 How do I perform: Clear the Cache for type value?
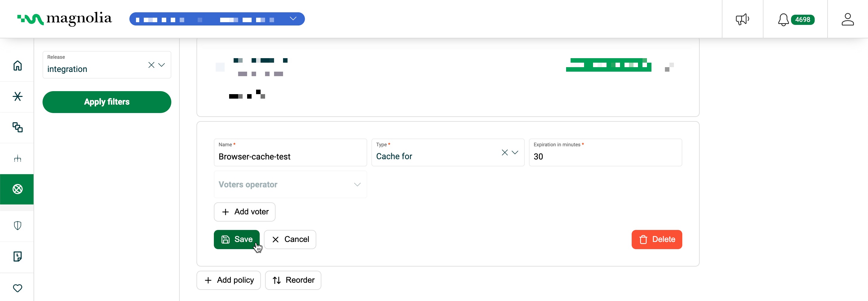pos(504,153)
